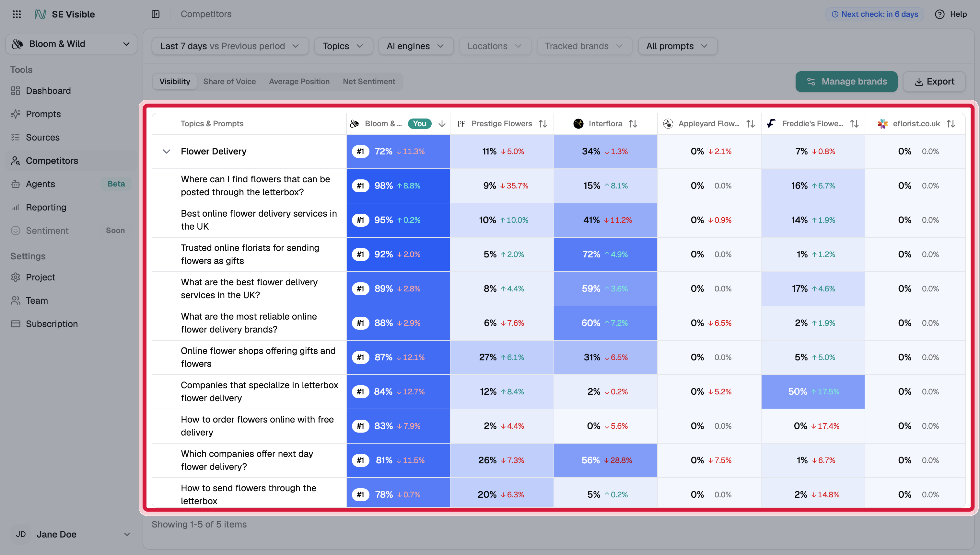Click the Manage brands button

click(846, 82)
